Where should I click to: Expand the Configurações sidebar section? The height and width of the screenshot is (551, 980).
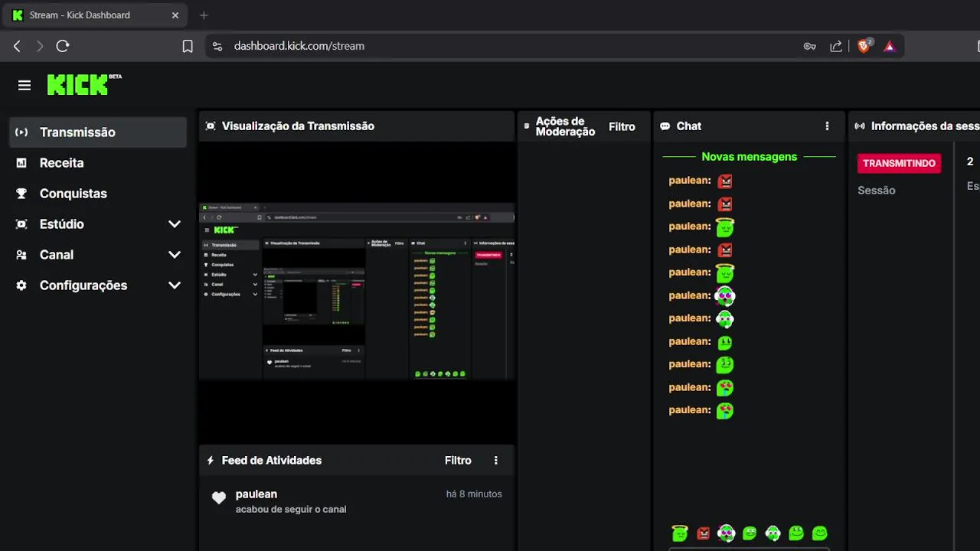[x=175, y=285]
